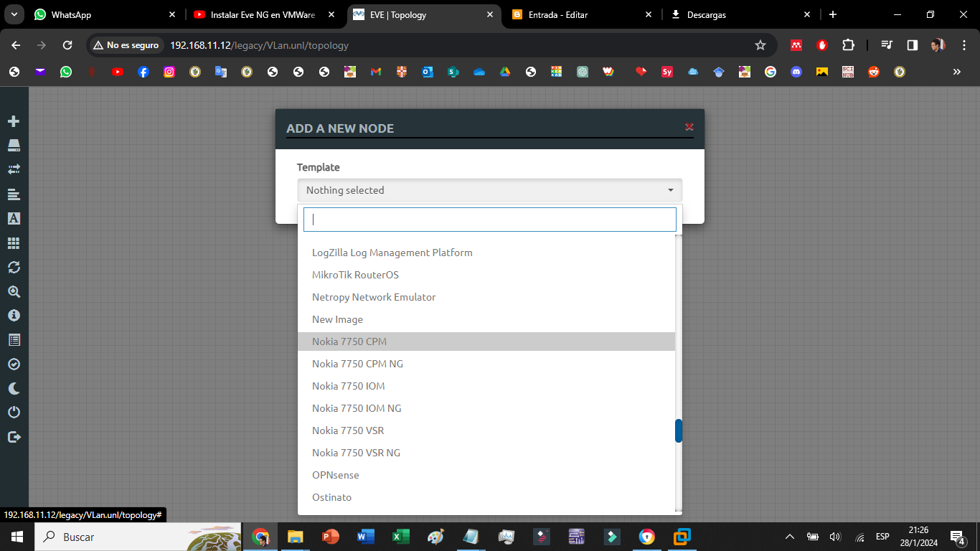Open the Discord bookmark icon

pos(796,72)
